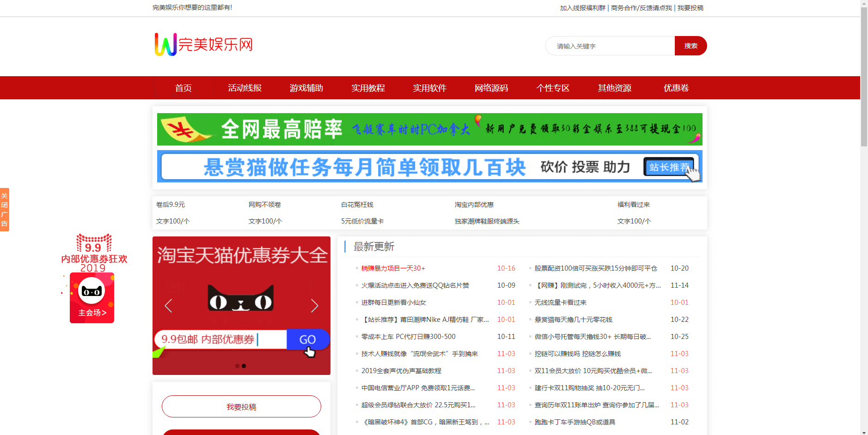Click the 我要投稿 button below the carousel

tap(241, 406)
